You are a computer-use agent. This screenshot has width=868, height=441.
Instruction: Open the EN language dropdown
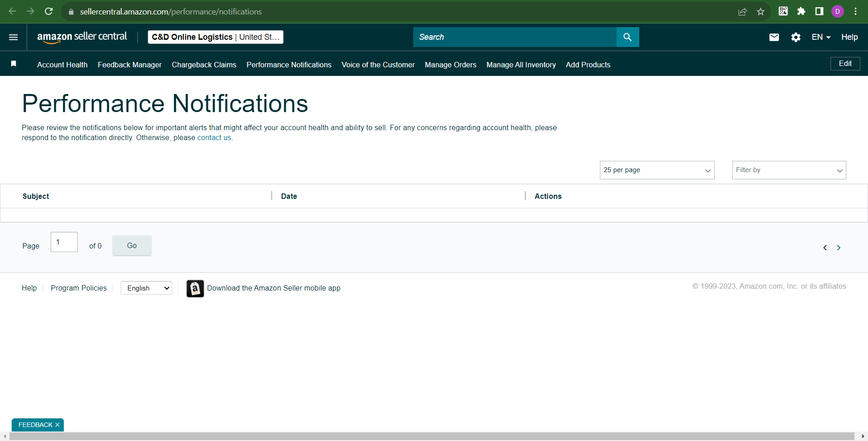(x=821, y=37)
